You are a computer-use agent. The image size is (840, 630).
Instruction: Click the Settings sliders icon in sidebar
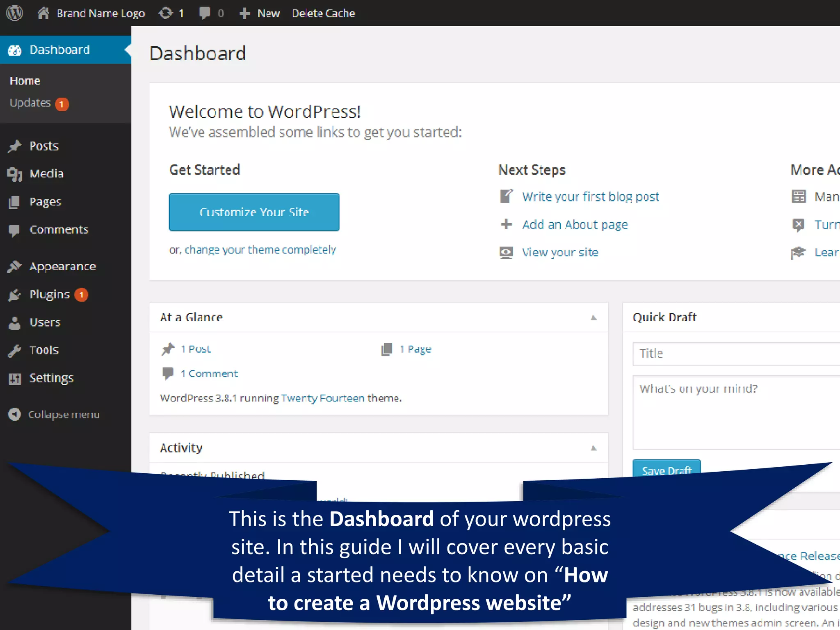[x=15, y=379]
